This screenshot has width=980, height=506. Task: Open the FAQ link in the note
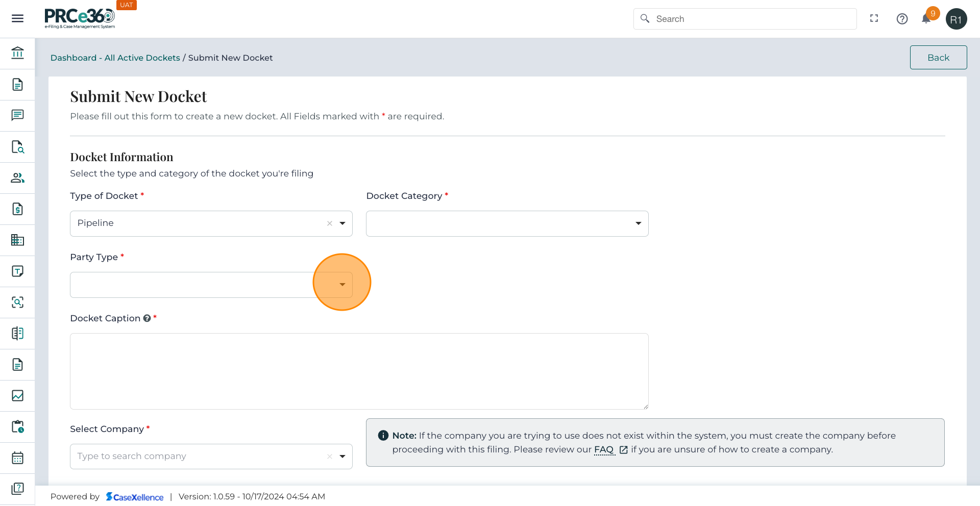[604, 450]
